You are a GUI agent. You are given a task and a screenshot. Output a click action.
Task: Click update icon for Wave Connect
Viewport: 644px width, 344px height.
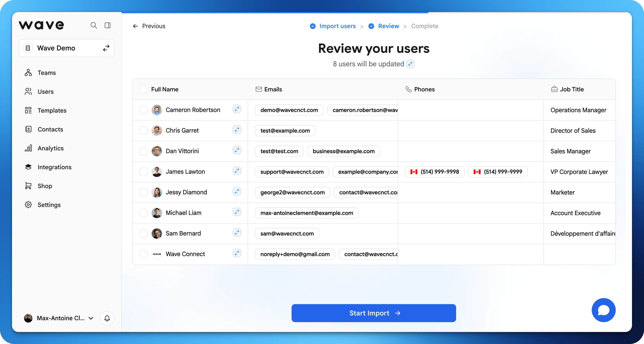coord(237,253)
